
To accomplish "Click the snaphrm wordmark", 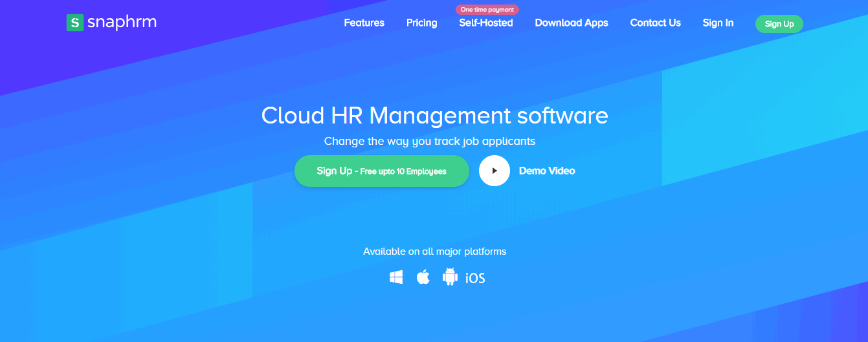I will 122,23.
